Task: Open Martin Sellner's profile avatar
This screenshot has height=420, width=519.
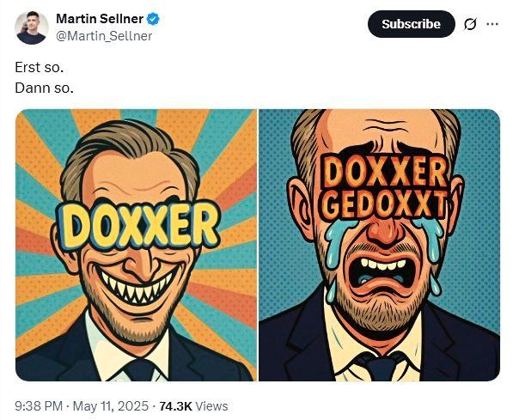Action: click(x=32, y=27)
